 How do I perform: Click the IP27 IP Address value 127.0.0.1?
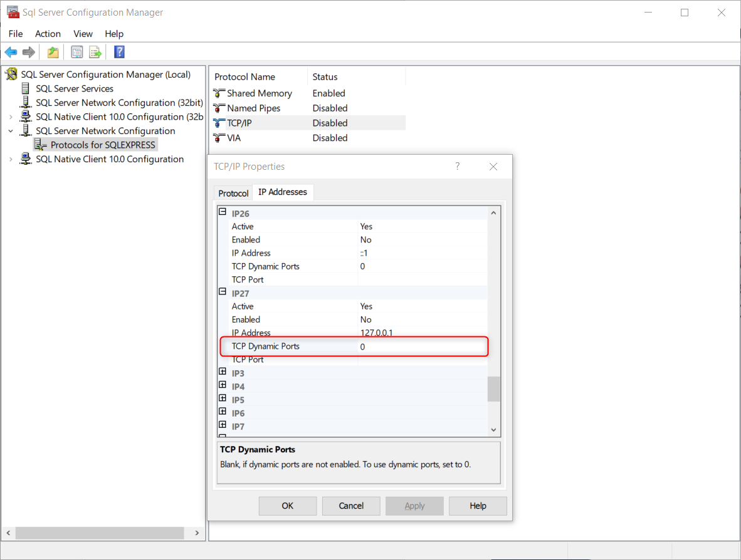pyautogui.click(x=376, y=333)
